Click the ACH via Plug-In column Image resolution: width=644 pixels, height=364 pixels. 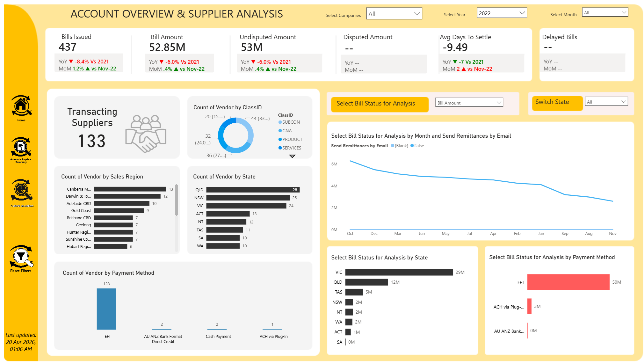[x=272, y=329]
